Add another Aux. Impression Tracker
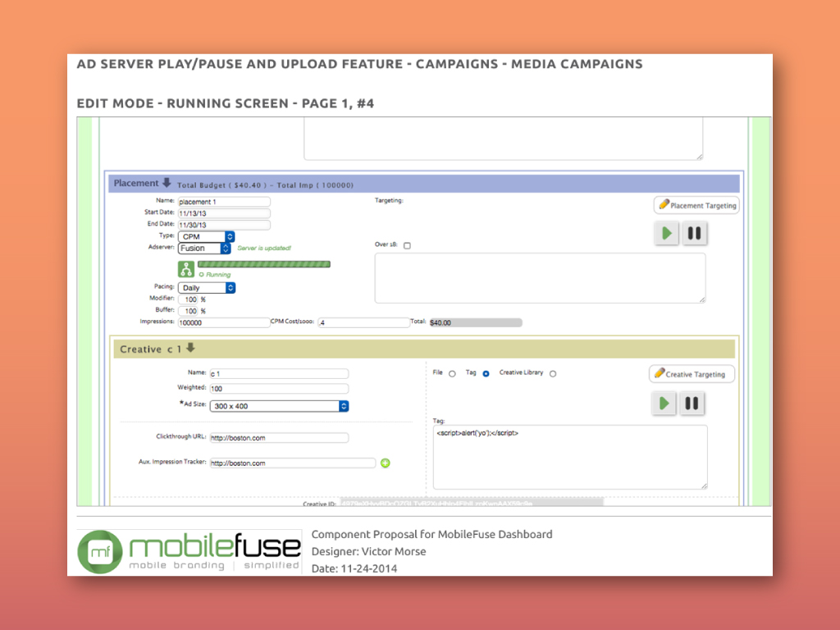 tap(386, 463)
